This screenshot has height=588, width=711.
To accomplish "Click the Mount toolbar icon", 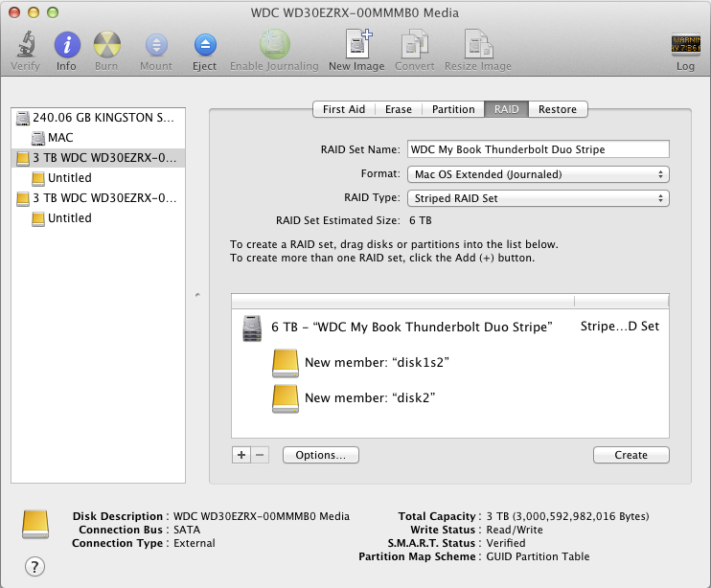I will click(156, 44).
